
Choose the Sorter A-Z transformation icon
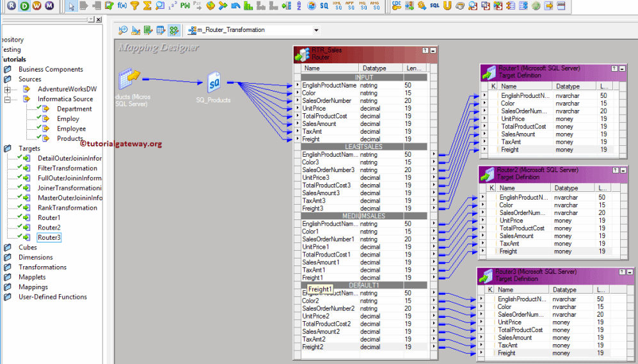click(298, 6)
